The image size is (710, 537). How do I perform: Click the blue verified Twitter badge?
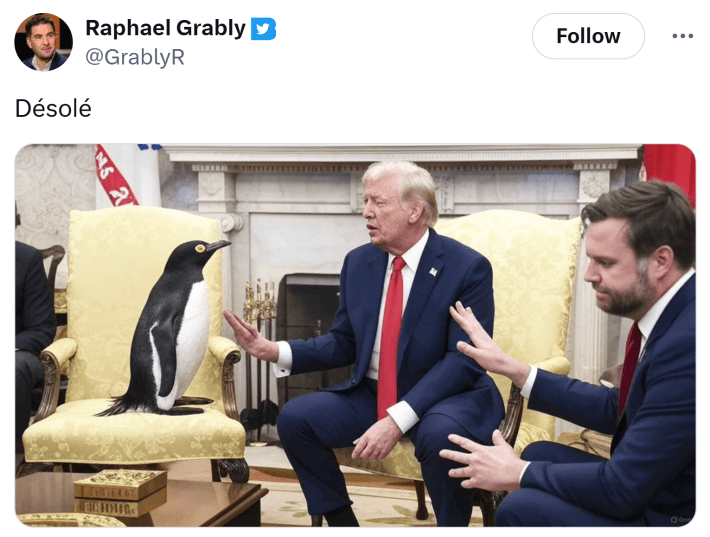tap(263, 29)
